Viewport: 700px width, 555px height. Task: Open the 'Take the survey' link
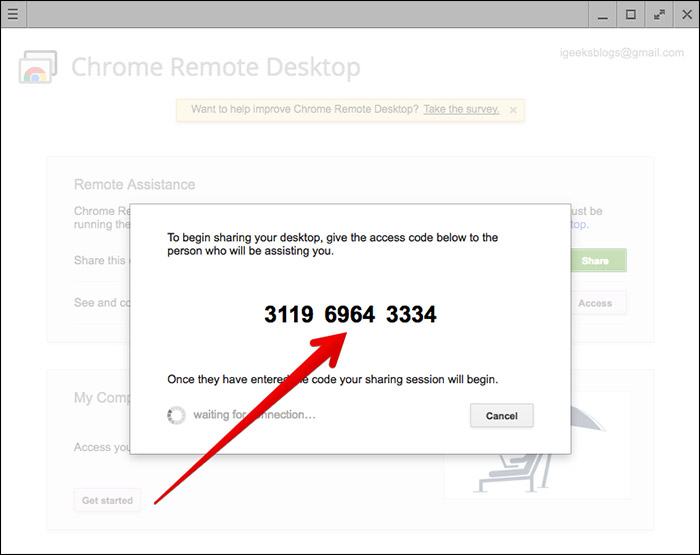coord(461,109)
